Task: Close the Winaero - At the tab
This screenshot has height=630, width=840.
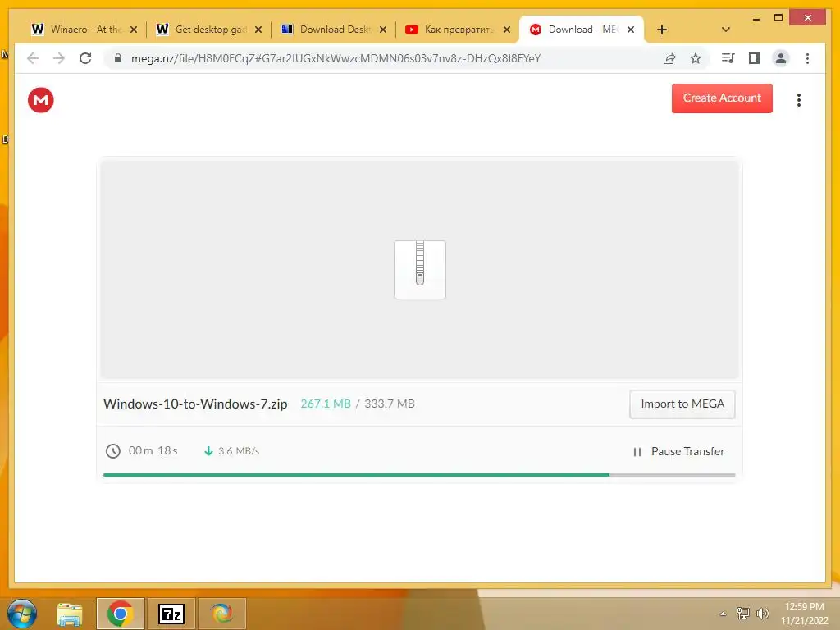Action: point(134,30)
